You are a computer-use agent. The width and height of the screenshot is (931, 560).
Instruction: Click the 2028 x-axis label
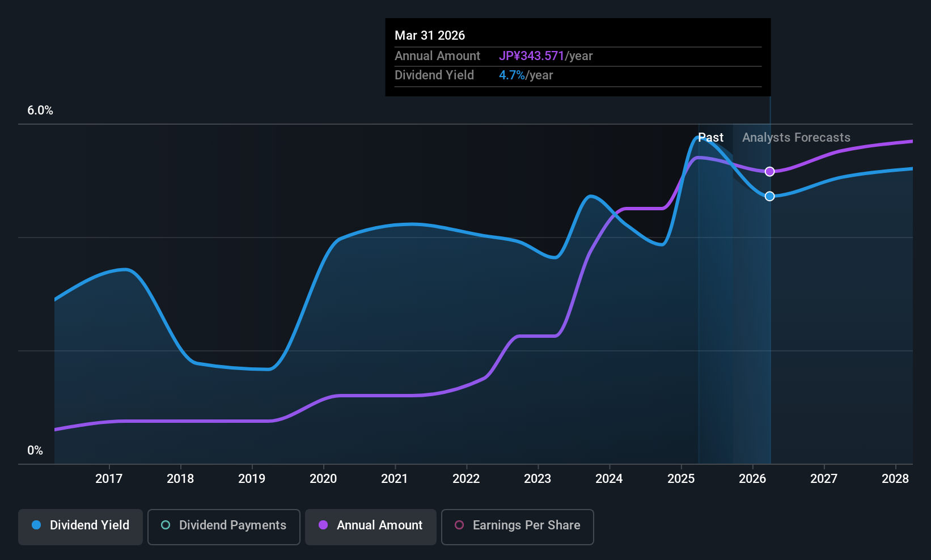[895, 479]
